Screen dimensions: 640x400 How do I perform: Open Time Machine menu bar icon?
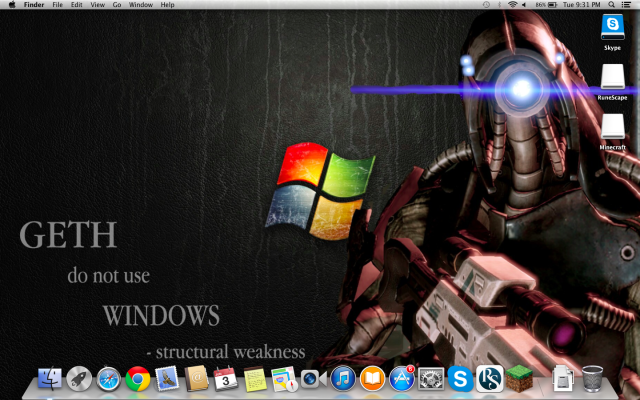(486, 4)
